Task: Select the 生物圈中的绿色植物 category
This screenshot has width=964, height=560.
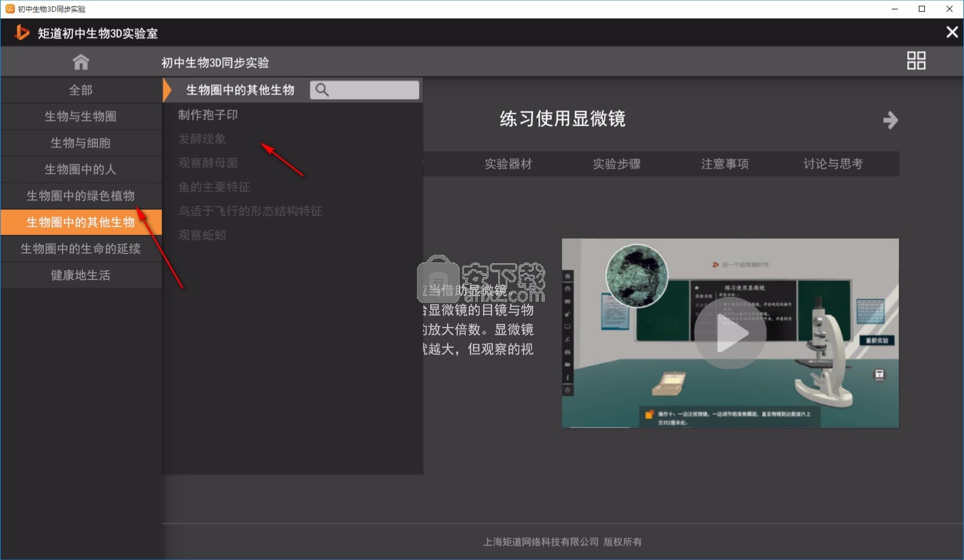Action: coord(81,196)
